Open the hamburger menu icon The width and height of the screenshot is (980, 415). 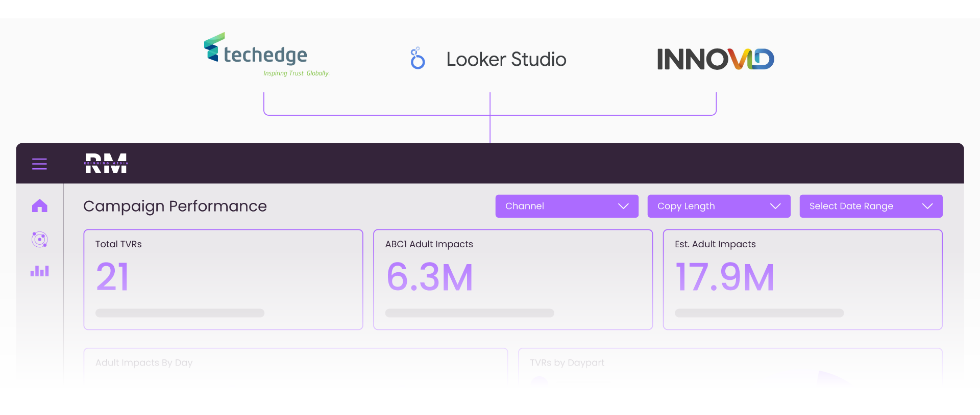[x=39, y=164]
